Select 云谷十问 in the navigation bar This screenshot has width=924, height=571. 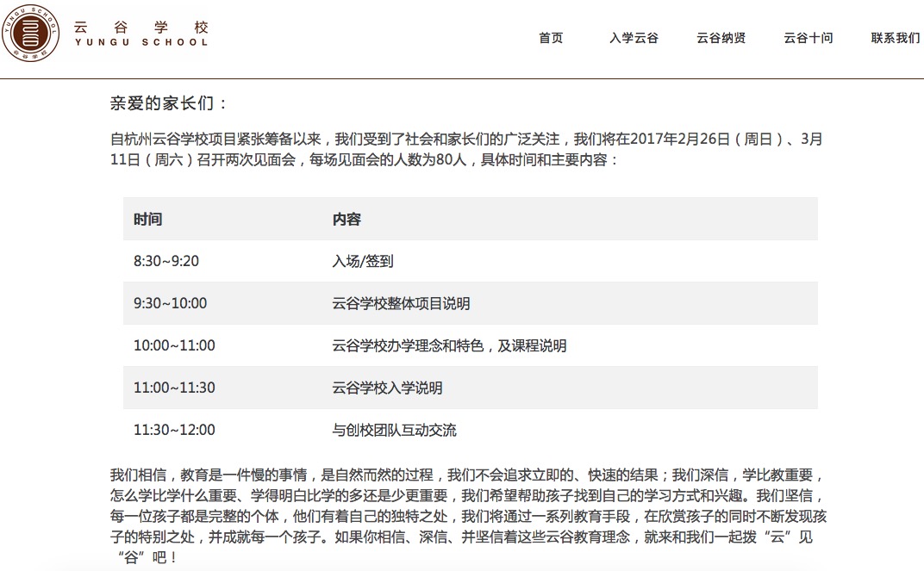pyautogui.click(x=808, y=38)
